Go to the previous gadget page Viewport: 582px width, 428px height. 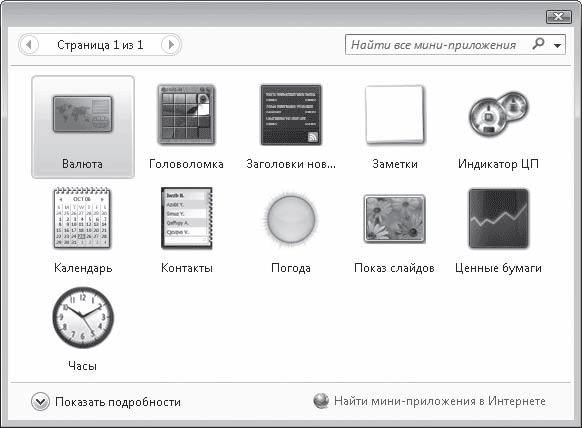(29, 45)
